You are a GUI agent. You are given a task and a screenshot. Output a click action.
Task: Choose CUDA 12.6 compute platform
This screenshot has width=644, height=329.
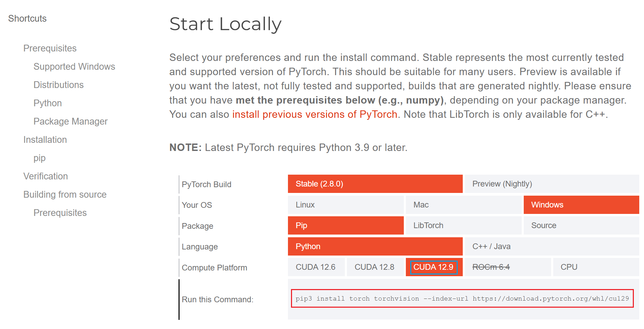pos(316,267)
